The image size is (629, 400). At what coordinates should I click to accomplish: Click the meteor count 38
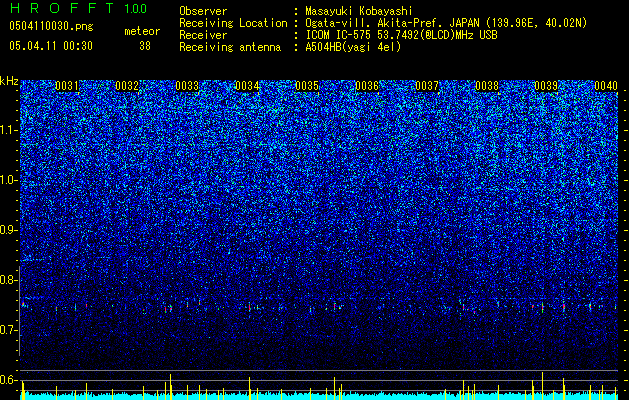tap(145, 46)
